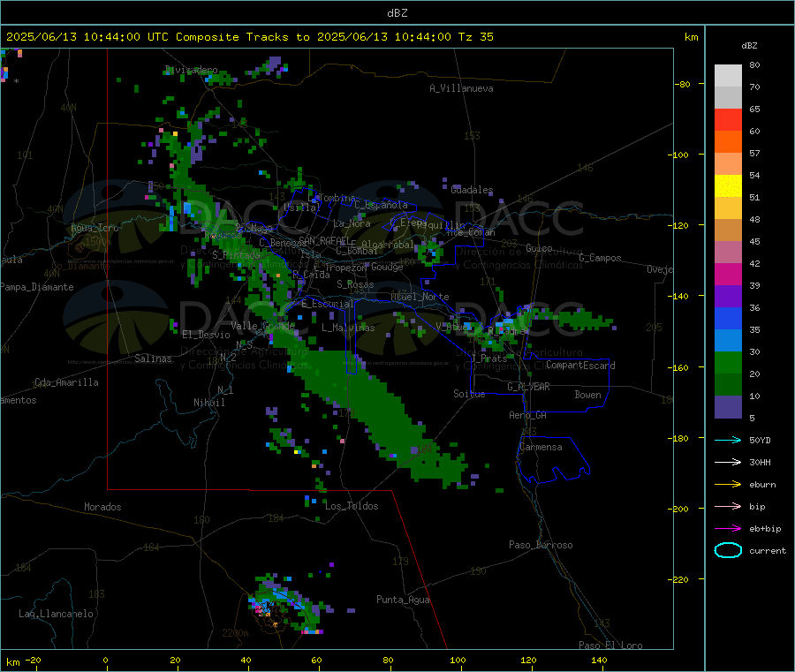Click the Valle_Grande label
Screen dimensions: 795x672
pyautogui.click(x=262, y=325)
